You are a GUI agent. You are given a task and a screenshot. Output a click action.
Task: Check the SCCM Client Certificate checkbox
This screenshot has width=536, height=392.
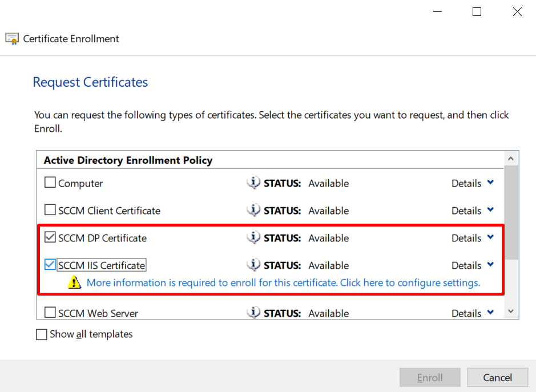(x=50, y=209)
